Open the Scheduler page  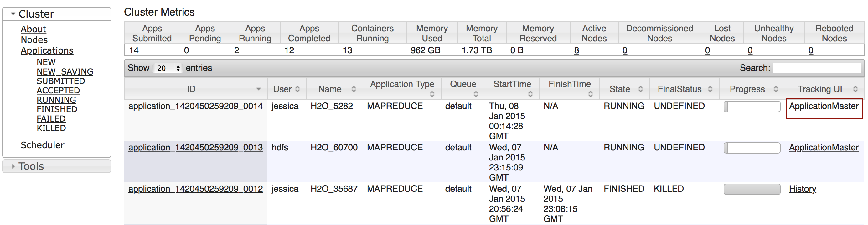(43, 145)
